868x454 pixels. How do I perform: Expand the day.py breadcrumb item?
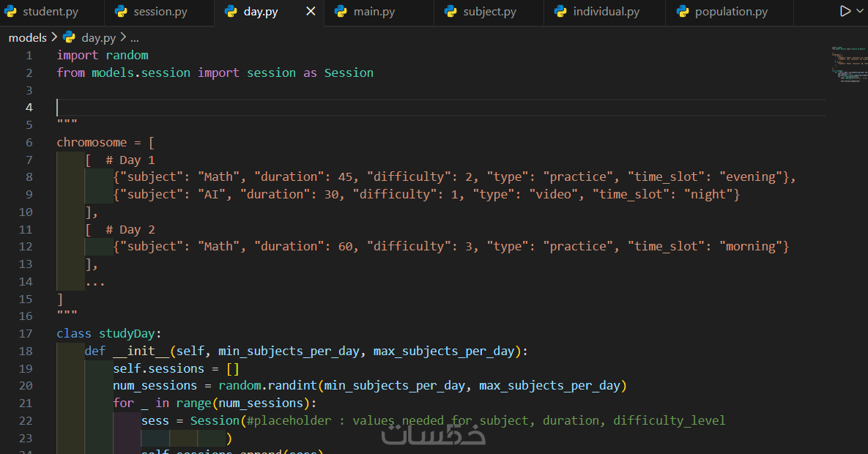[98, 37]
